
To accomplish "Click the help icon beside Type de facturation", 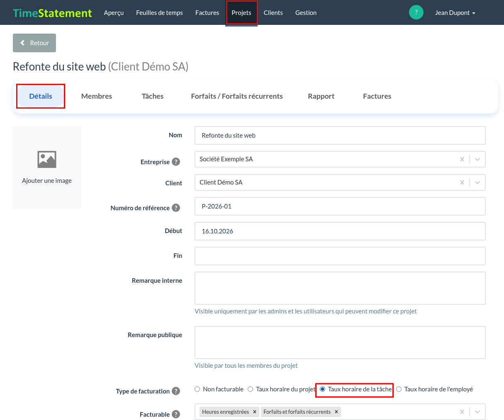I will (x=176, y=391).
